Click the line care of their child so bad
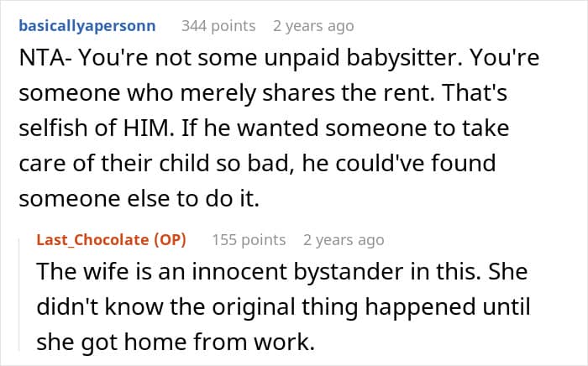This screenshot has width=588, height=366. (x=156, y=163)
